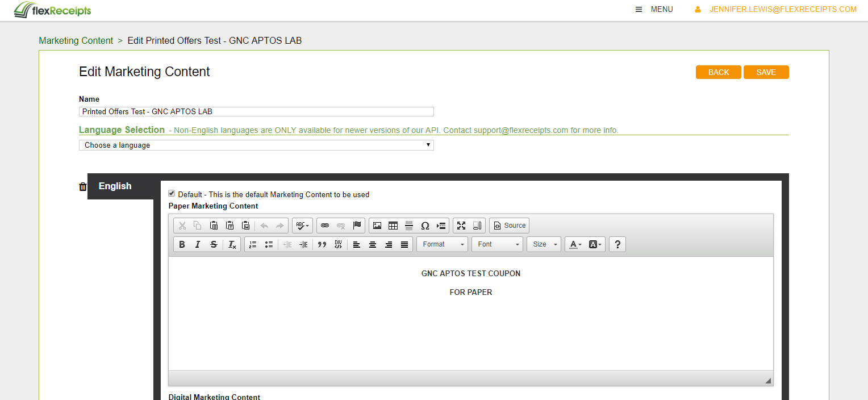This screenshot has height=400, width=868.
Task: Insert an anchor with the flag icon
Action: 357,226
